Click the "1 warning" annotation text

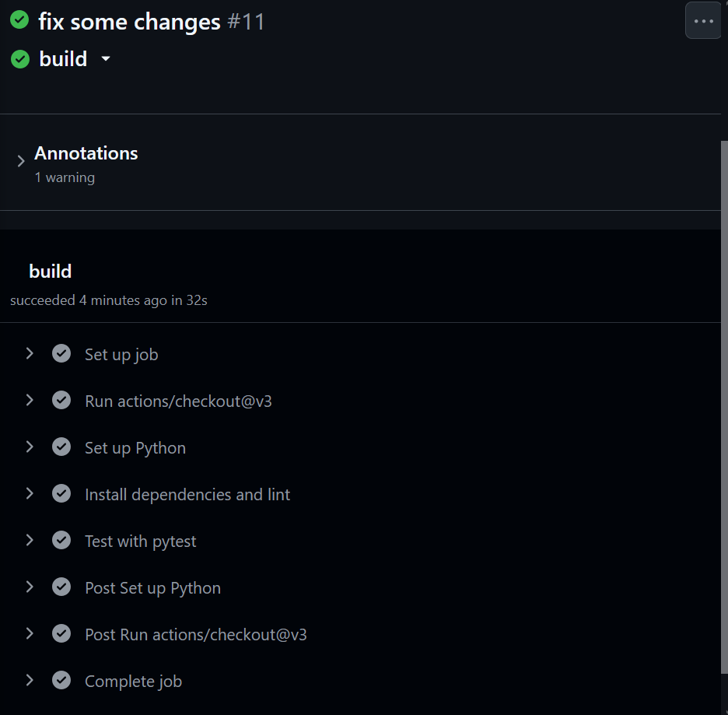(65, 177)
